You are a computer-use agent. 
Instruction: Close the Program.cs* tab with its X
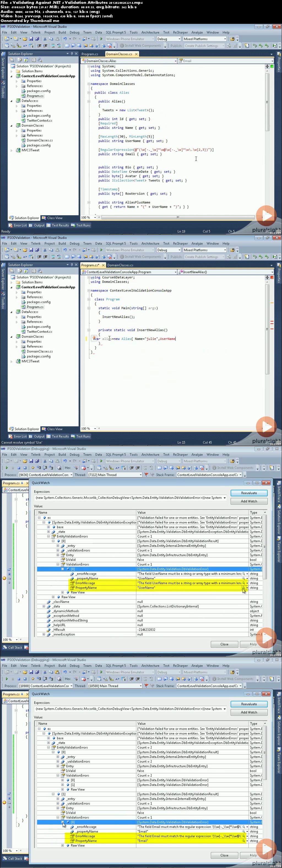103,265
